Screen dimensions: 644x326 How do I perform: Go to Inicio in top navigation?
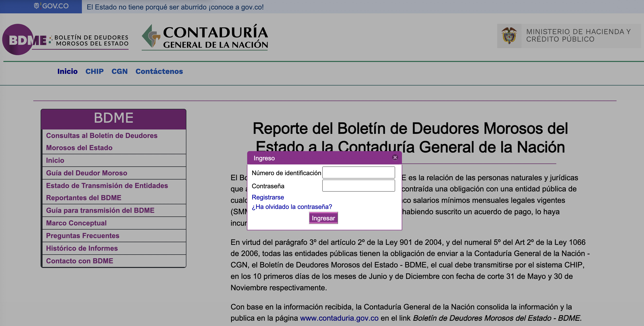pyautogui.click(x=67, y=71)
